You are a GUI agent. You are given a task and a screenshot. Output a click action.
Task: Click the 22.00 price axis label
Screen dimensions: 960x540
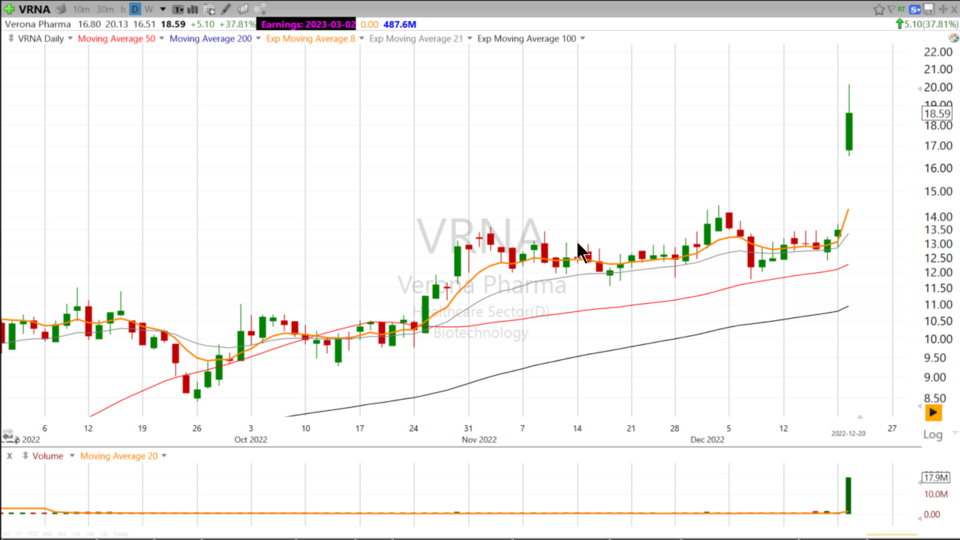pyautogui.click(x=938, y=53)
